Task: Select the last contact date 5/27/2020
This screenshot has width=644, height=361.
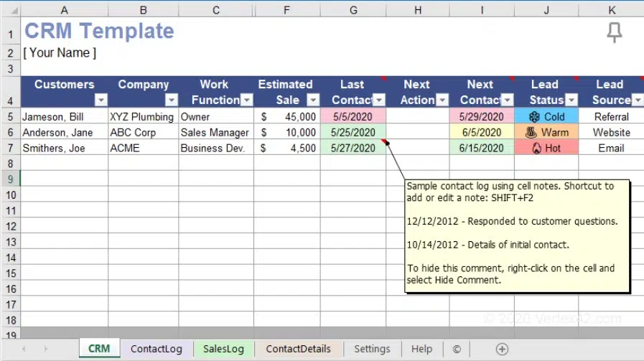Action: tap(353, 148)
